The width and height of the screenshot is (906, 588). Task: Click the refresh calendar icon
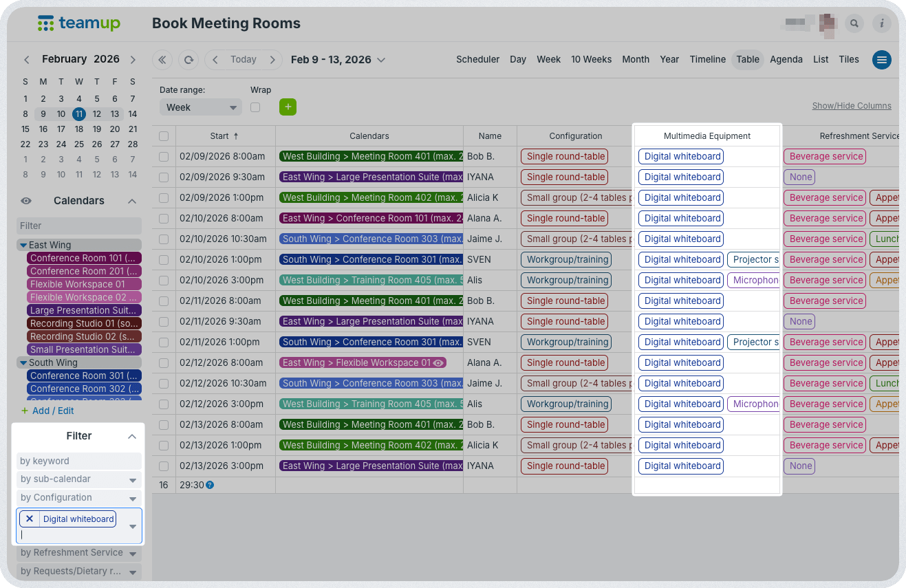click(188, 60)
